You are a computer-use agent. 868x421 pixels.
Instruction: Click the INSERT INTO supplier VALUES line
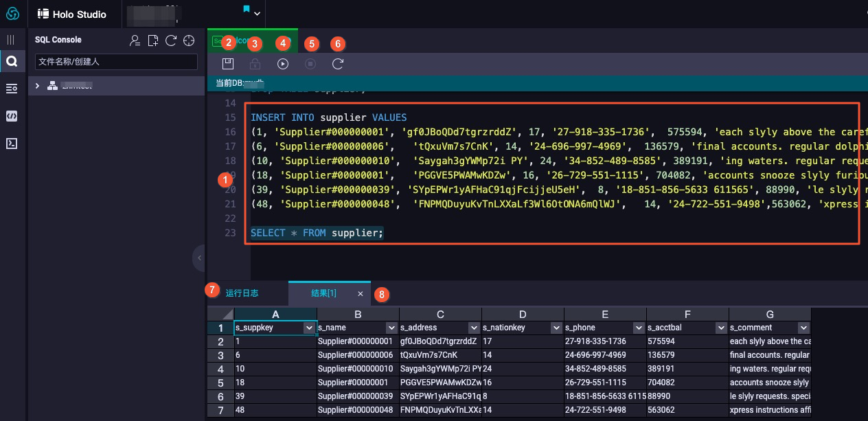(329, 117)
